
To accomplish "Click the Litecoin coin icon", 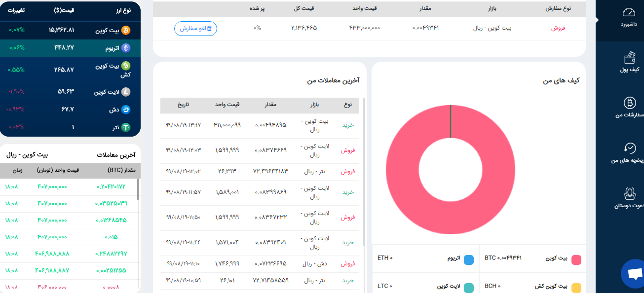I will (x=126, y=91).
